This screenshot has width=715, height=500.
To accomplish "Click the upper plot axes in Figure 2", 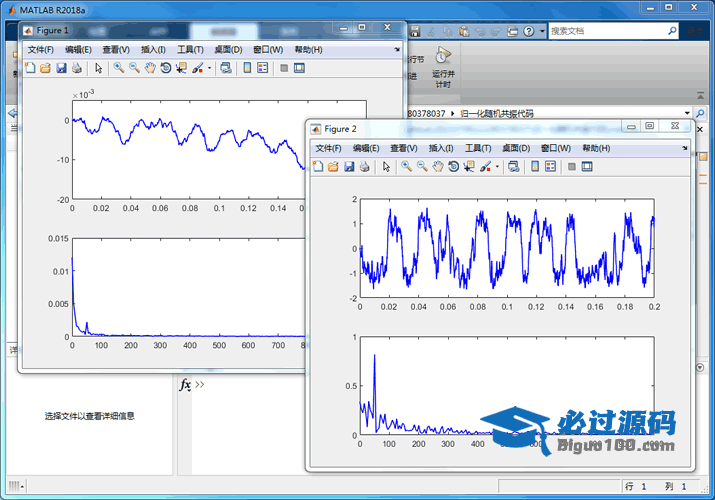I will 506,247.
